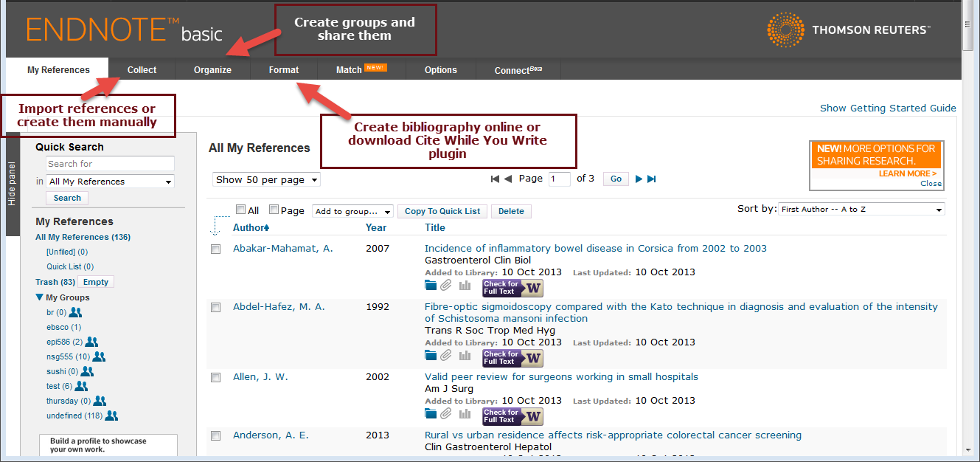Select checkbox for Abdel-Hafez, M. A. reference
Image resolution: width=980 pixels, height=462 pixels.
[216, 308]
